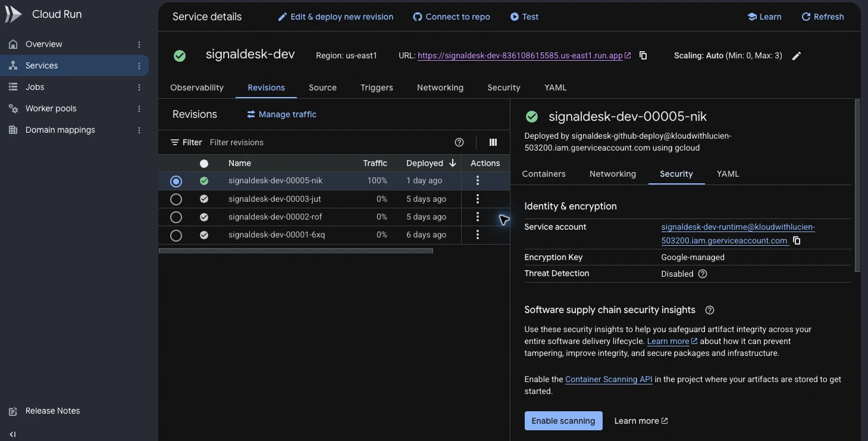Open the revision Networking tab
The height and width of the screenshot is (441, 868).
tap(613, 174)
